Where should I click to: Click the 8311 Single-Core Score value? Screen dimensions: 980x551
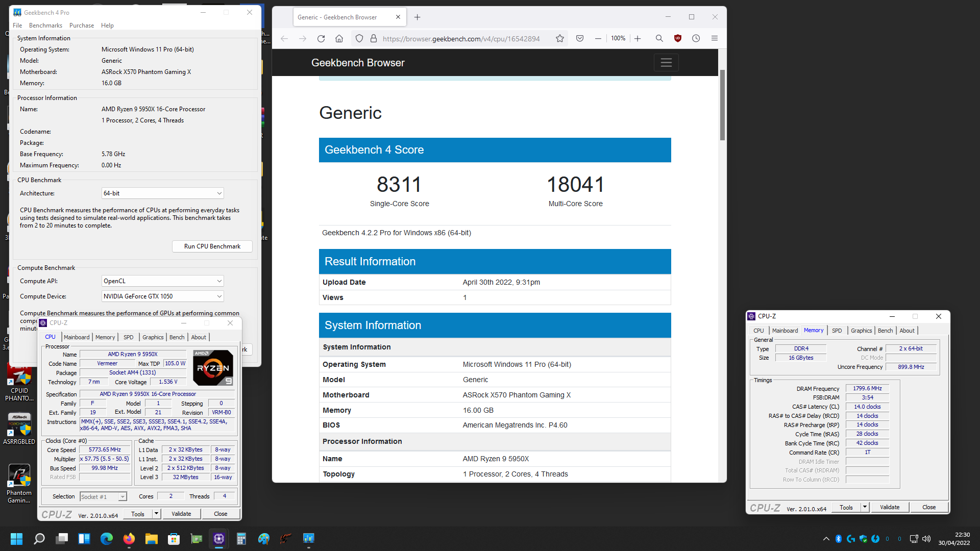[x=399, y=185]
